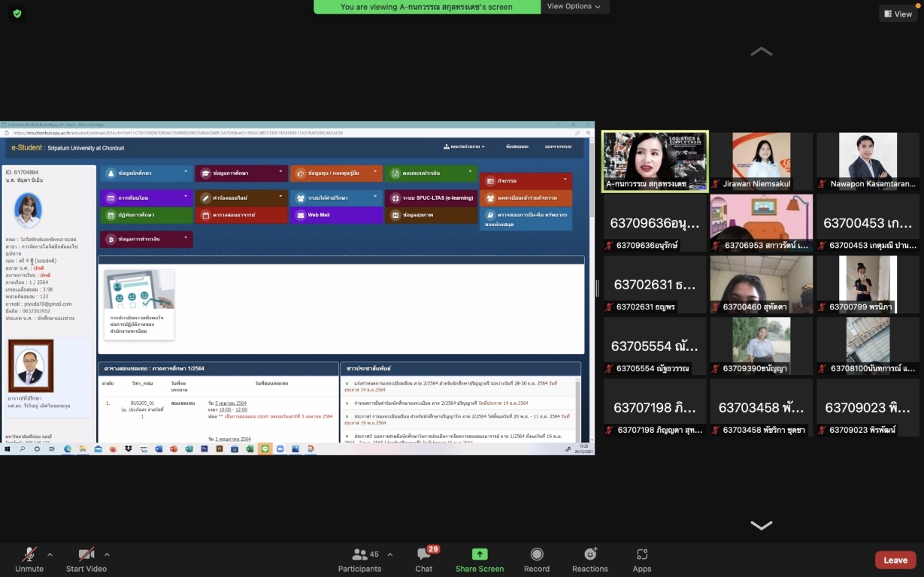Open orange activity registration button
924x577 pixels.
[526, 198]
